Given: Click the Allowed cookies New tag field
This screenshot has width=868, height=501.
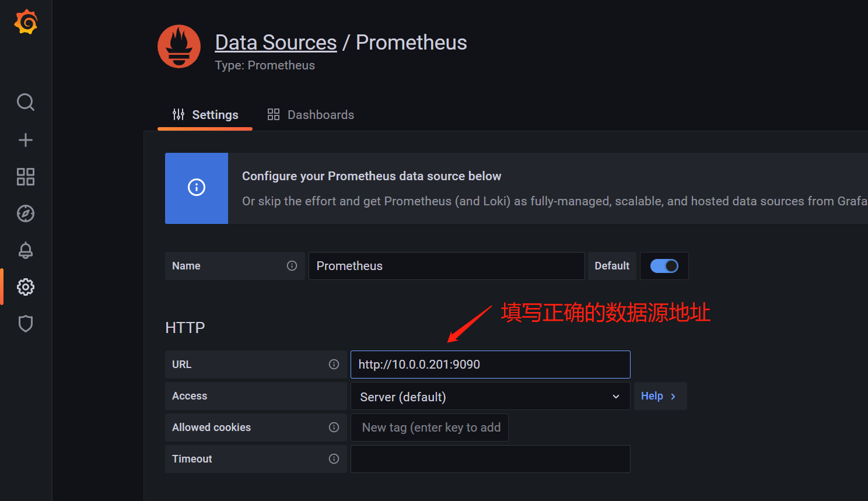Looking at the screenshot, I should (429, 428).
